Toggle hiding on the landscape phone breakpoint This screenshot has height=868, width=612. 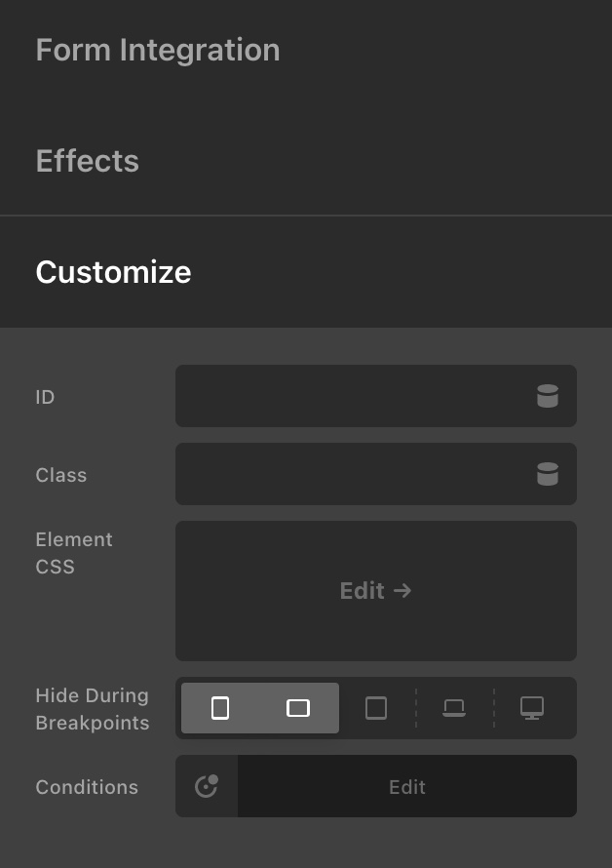(x=298, y=708)
